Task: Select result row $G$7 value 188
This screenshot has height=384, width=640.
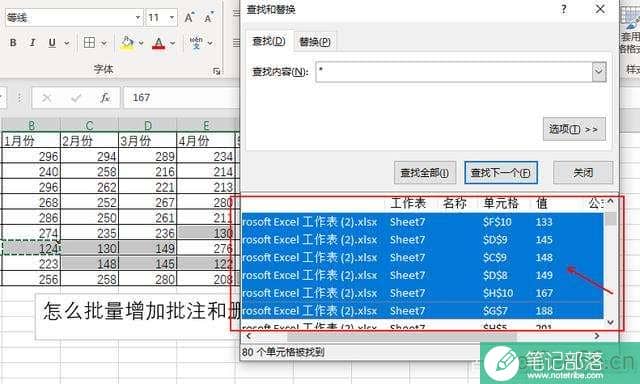Action: [422, 311]
